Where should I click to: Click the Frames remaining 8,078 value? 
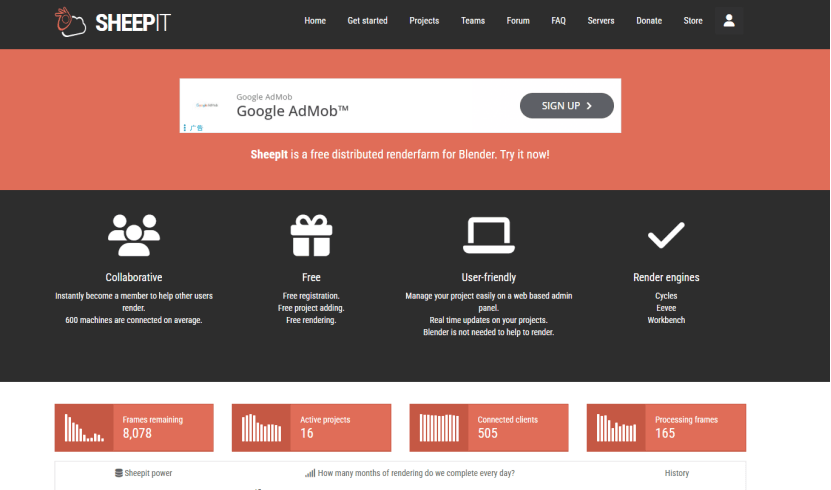click(x=137, y=433)
